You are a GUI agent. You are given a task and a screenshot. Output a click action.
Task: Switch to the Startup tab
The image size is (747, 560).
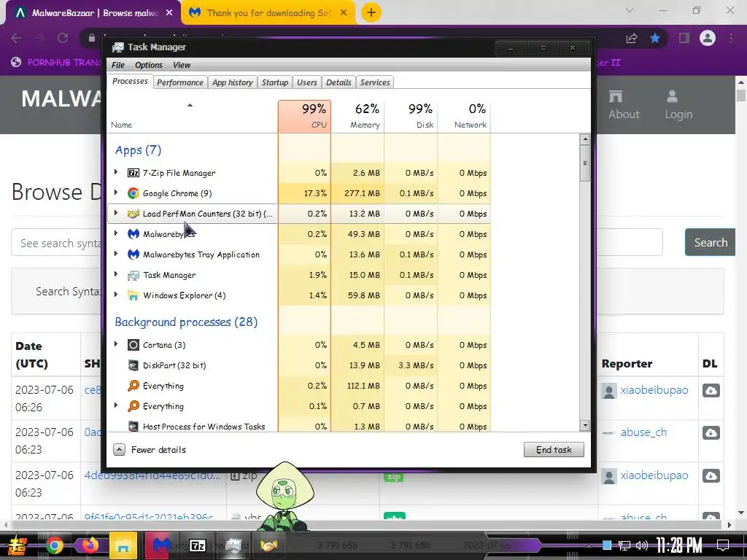click(x=275, y=82)
